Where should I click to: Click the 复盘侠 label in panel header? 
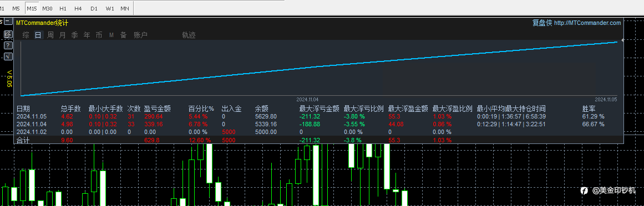[542, 23]
